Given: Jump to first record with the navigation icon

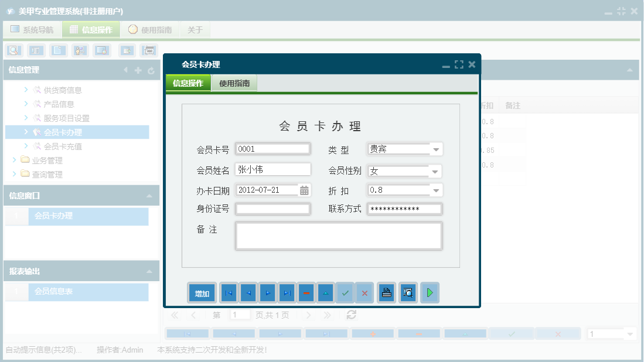Looking at the screenshot, I should tap(228, 292).
